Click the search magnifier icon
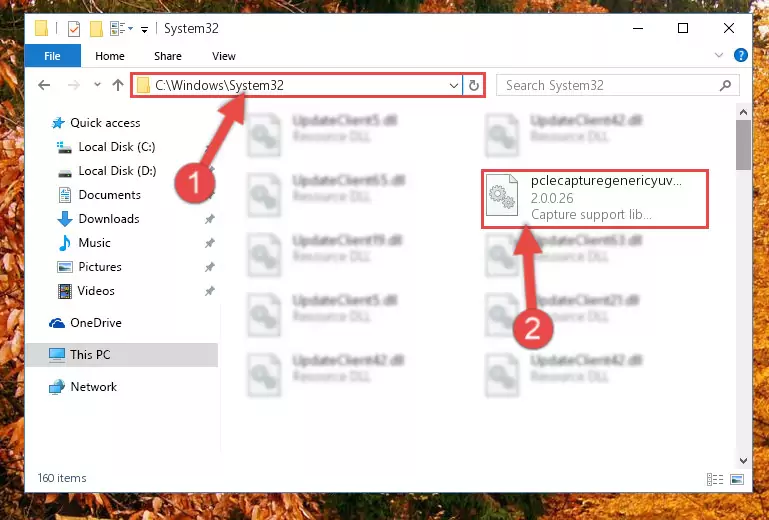 tap(725, 85)
